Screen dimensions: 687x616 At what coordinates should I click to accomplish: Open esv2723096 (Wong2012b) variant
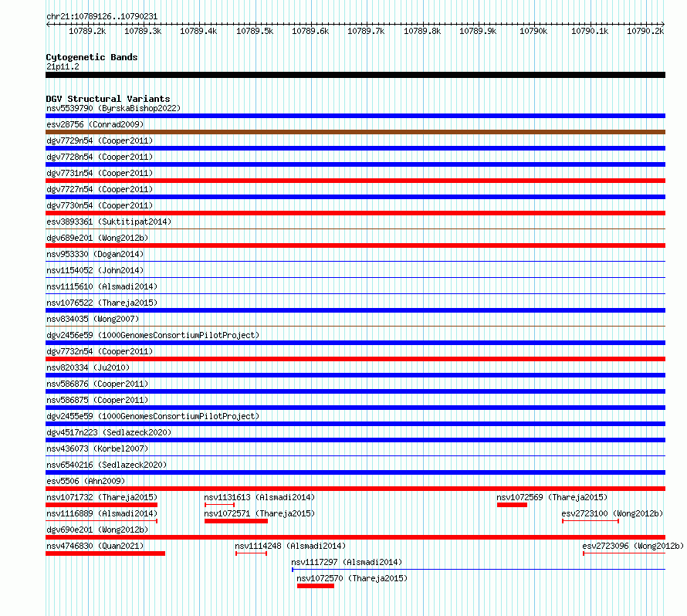[633, 546]
